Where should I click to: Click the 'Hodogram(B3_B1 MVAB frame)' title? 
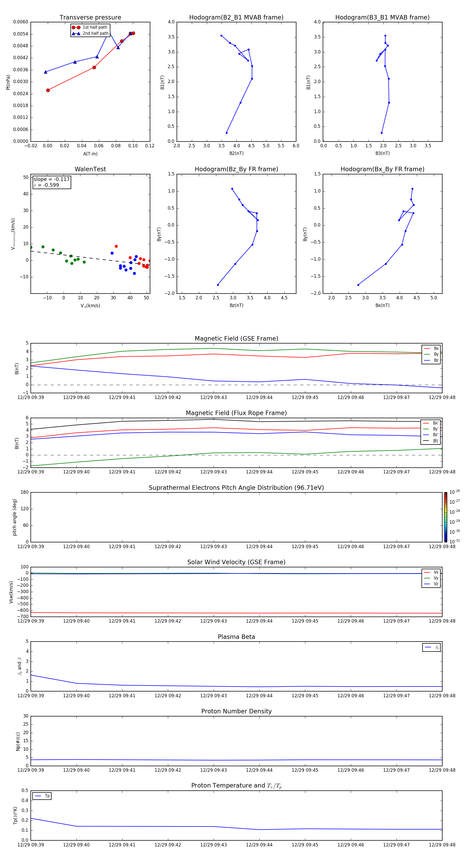point(382,18)
